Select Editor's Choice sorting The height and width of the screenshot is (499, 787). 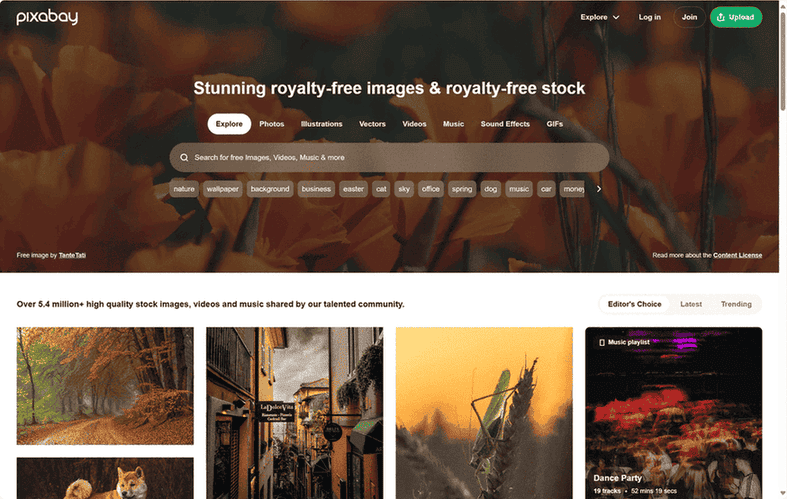tap(634, 304)
